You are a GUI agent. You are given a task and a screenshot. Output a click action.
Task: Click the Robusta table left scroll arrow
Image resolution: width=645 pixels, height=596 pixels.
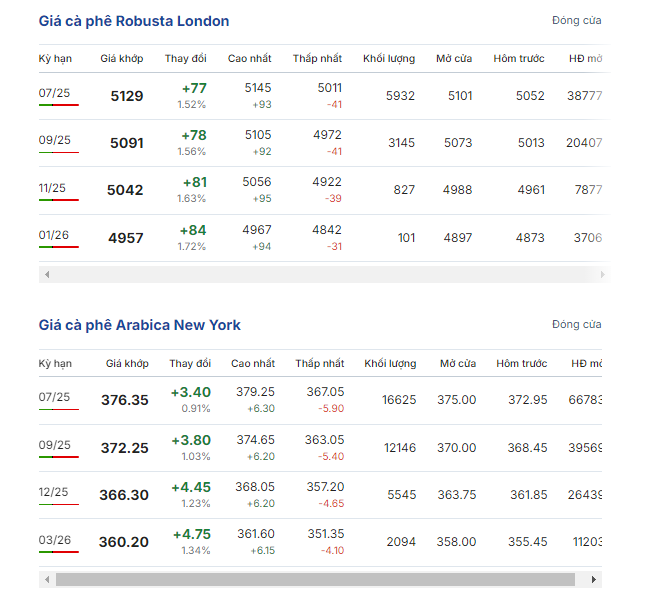pyautogui.click(x=47, y=274)
